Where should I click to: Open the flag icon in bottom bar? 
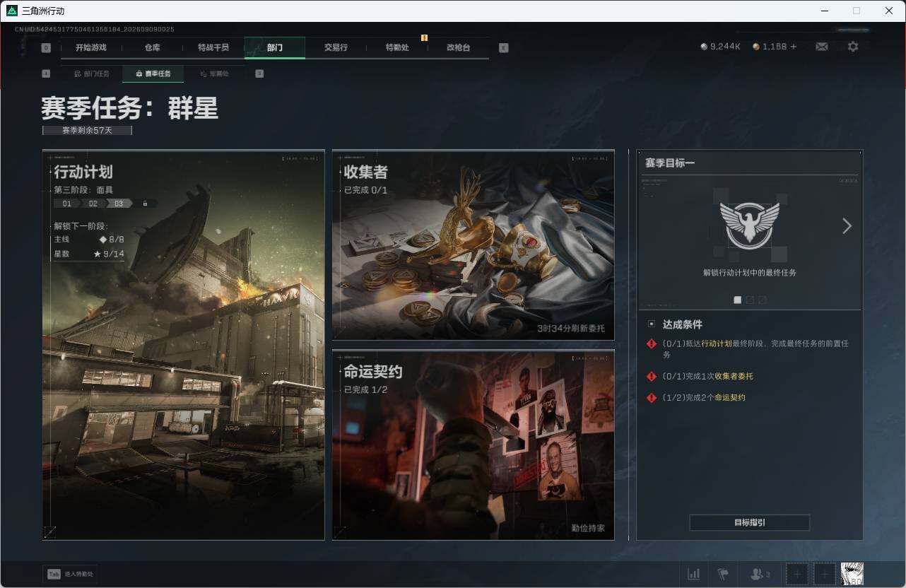pyautogui.click(x=723, y=574)
